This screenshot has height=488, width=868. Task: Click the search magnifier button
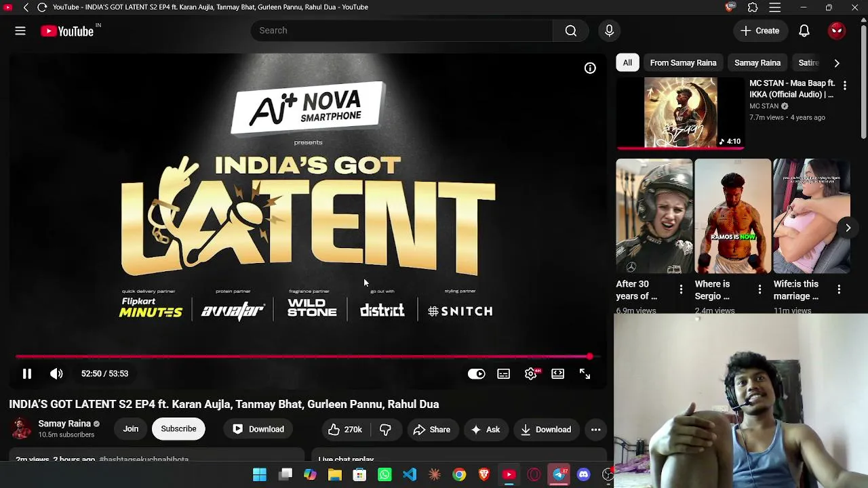point(571,30)
